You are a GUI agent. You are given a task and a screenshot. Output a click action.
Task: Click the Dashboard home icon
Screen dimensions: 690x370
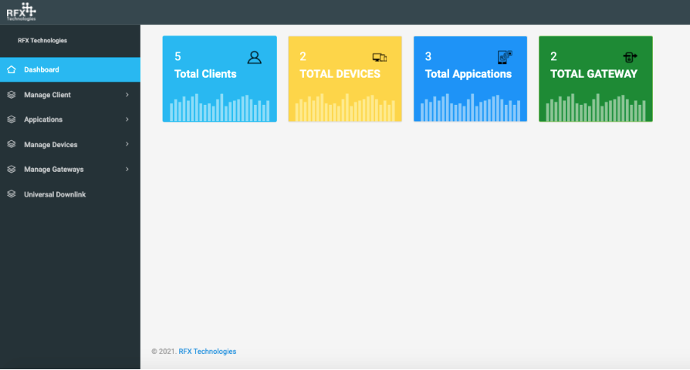click(11, 70)
